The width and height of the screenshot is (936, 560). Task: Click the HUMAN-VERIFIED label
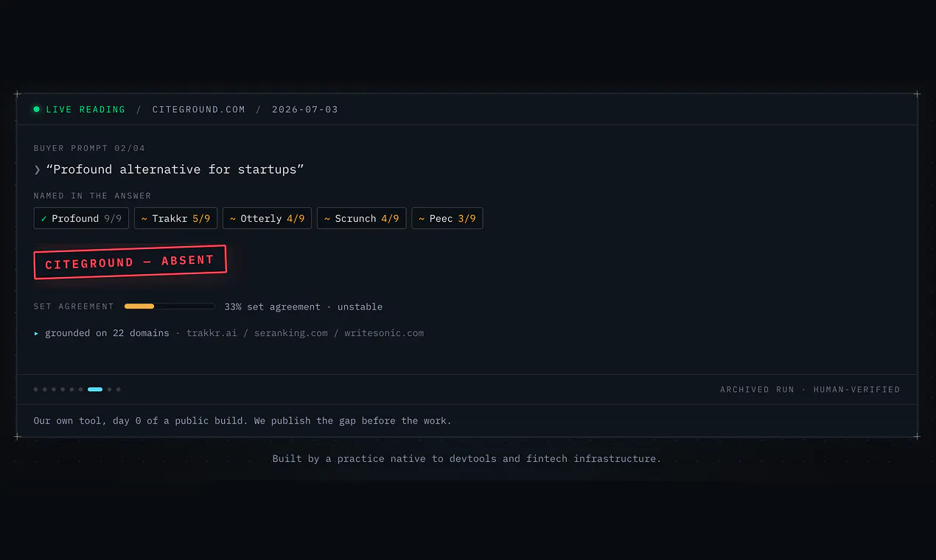pyautogui.click(x=856, y=389)
